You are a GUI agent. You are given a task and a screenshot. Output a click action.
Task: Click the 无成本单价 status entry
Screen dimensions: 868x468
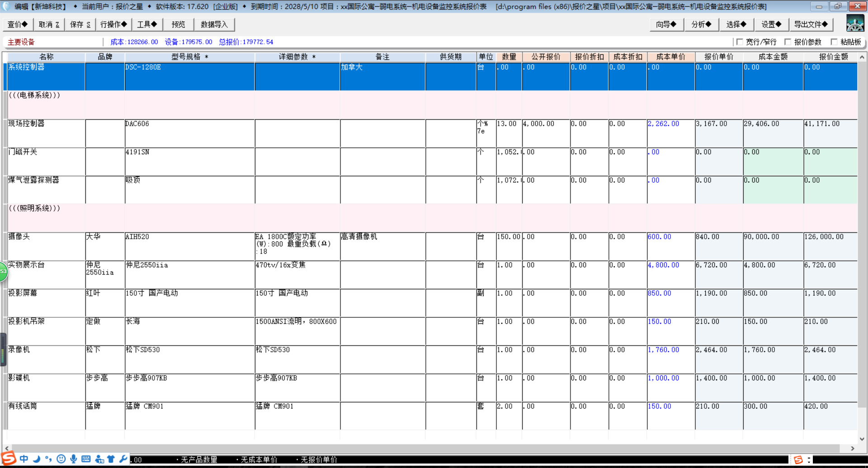[259, 459]
